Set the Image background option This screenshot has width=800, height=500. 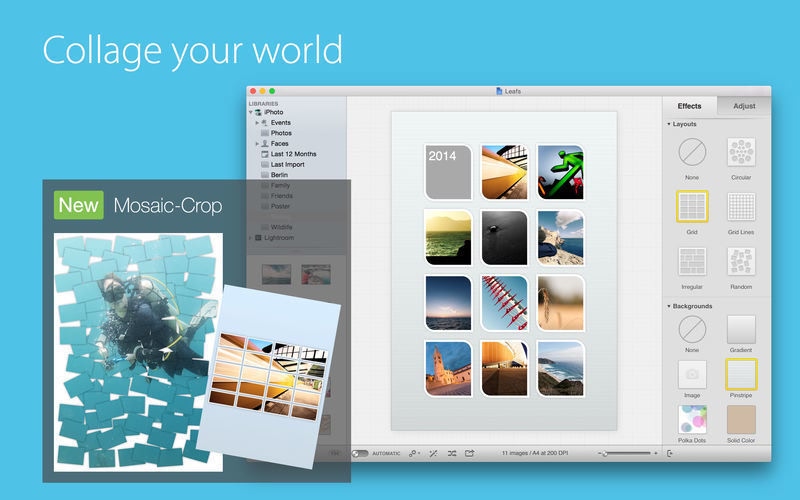coord(692,374)
